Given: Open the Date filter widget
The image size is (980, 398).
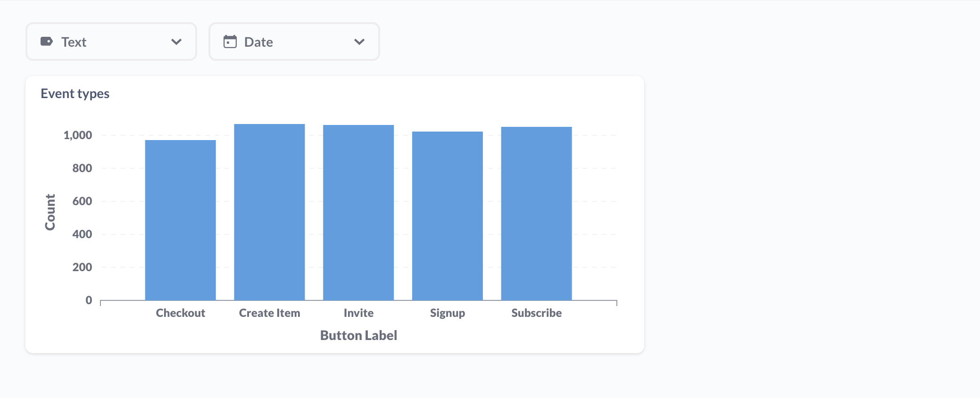Looking at the screenshot, I should pos(294,41).
